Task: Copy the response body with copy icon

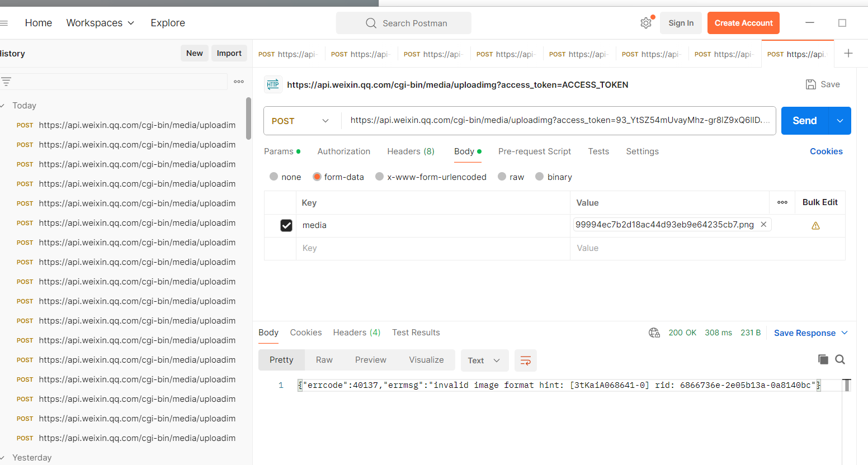Action: [x=823, y=359]
